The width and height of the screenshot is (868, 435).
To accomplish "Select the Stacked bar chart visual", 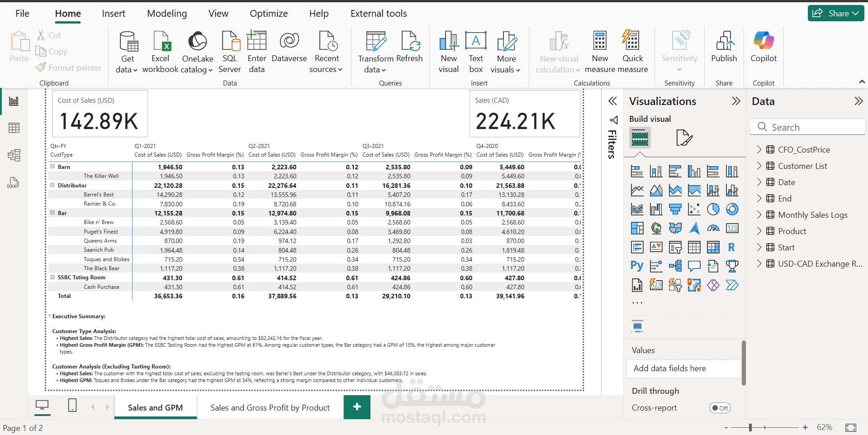I will 637,171.
